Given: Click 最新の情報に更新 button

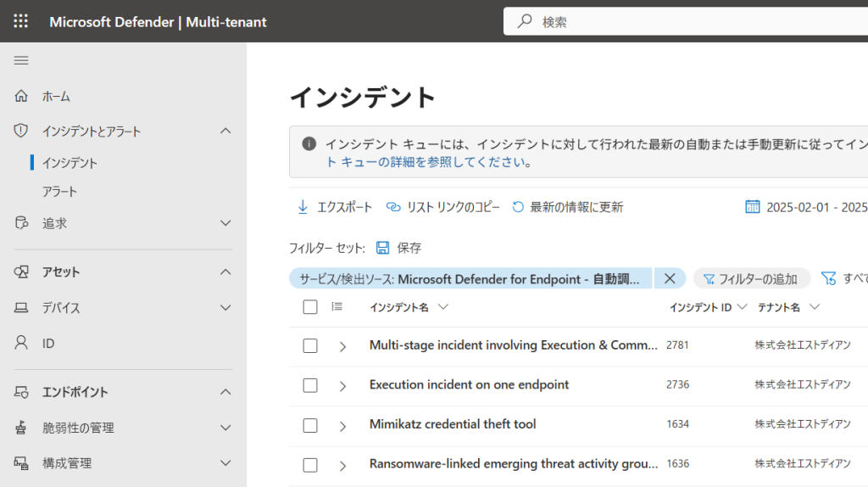Looking at the screenshot, I should 567,207.
